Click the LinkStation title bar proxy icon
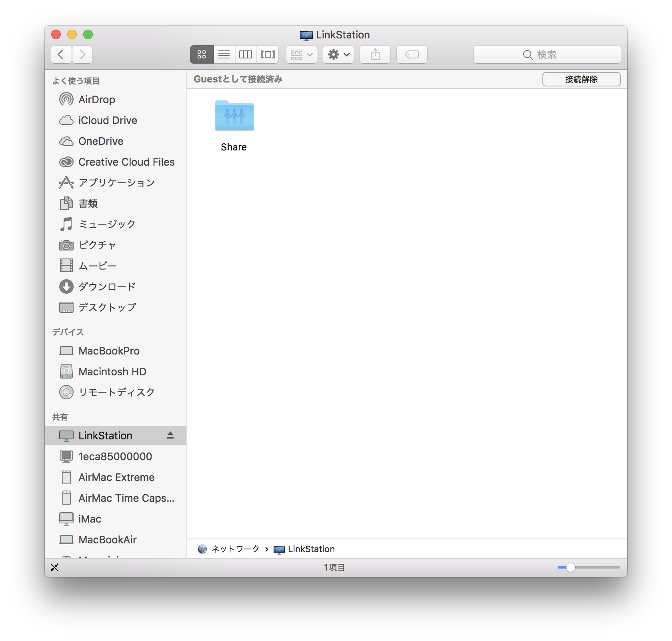This screenshot has width=672, height=641. pyautogui.click(x=306, y=35)
